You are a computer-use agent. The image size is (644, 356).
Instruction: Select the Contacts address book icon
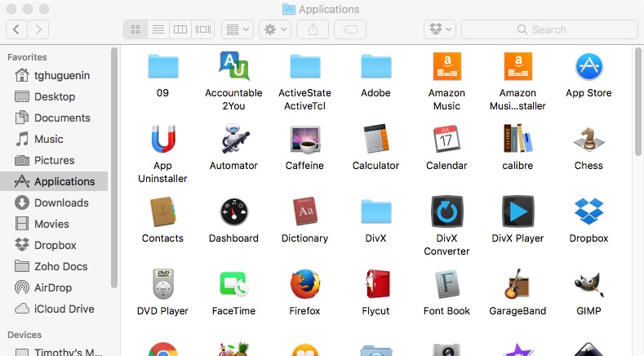[x=163, y=211]
